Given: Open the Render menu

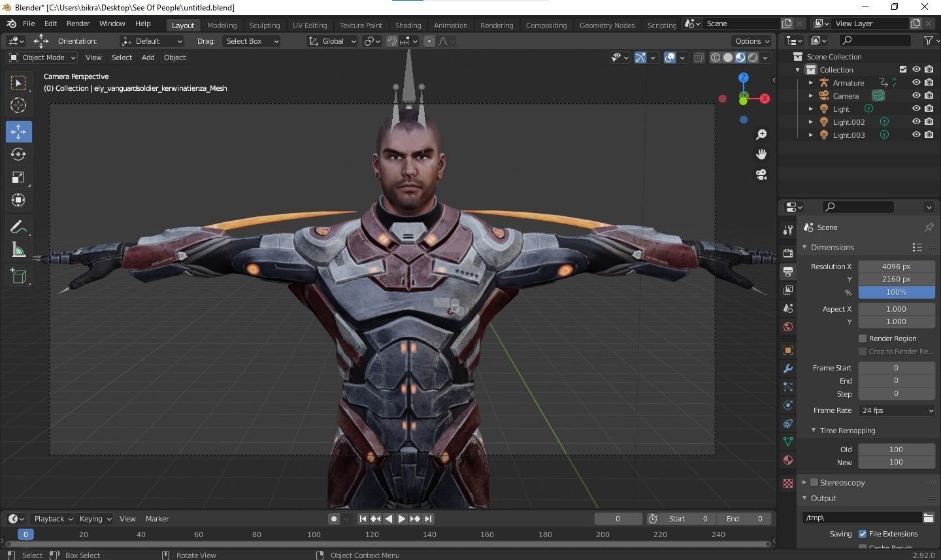Looking at the screenshot, I should click(x=78, y=24).
